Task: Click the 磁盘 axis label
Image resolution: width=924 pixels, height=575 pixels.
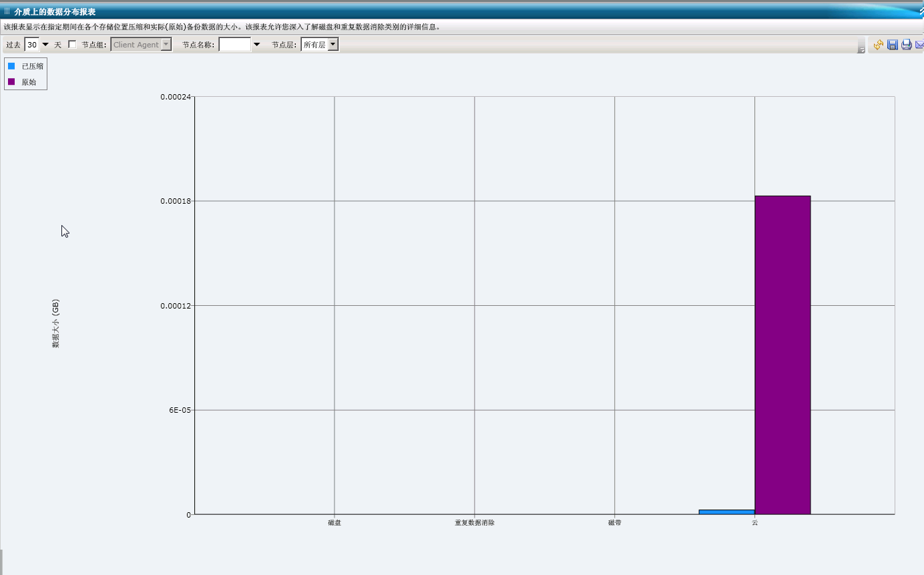Action: (334, 523)
